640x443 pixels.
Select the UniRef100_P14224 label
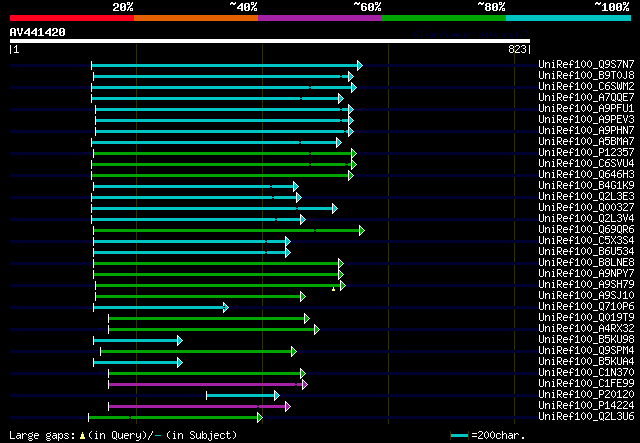[x=586, y=406]
